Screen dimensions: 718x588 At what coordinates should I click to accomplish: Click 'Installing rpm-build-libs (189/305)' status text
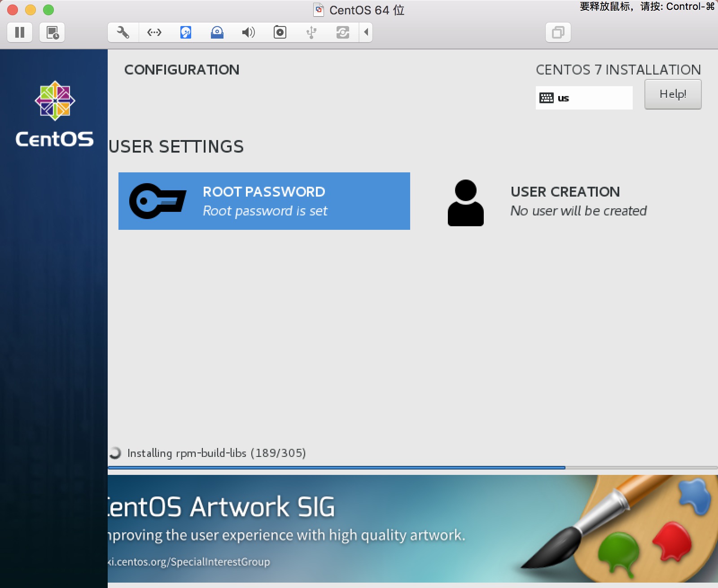click(217, 453)
